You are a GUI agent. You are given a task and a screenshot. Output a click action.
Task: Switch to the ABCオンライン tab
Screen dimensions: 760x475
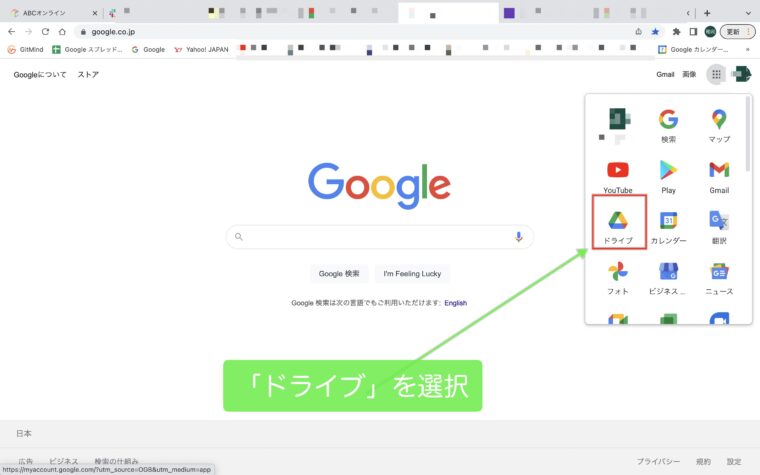[x=44, y=13]
